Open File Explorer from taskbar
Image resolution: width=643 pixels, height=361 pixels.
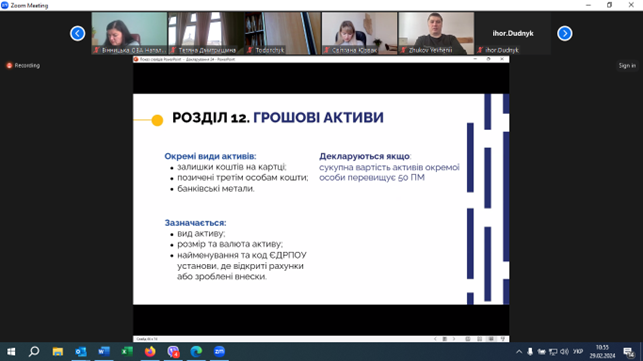click(x=57, y=352)
